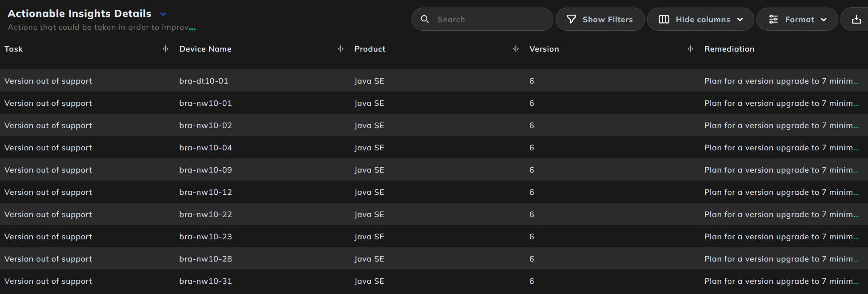This screenshot has width=868, height=294.
Task: Select device name bra-nw10-22
Action: click(x=205, y=214)
